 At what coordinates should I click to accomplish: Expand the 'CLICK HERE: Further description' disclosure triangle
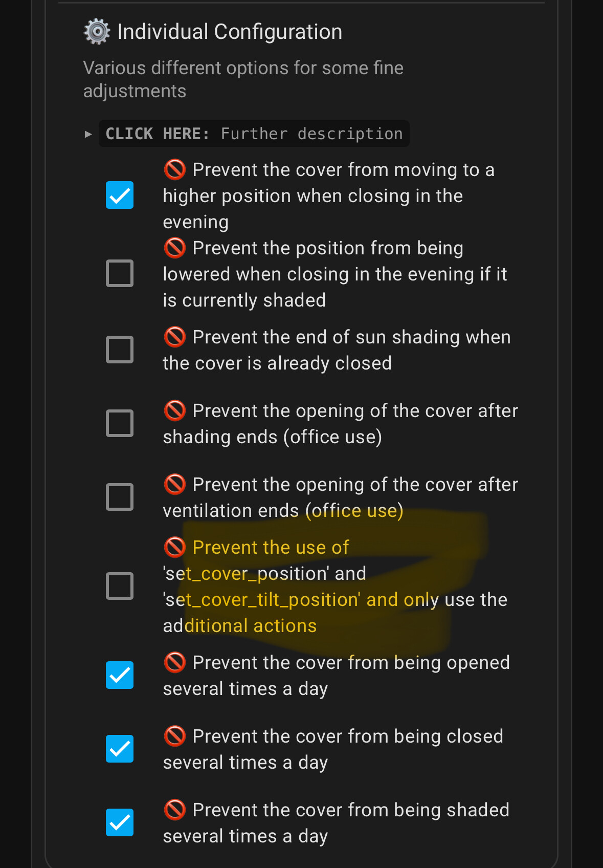click(87, 134)
